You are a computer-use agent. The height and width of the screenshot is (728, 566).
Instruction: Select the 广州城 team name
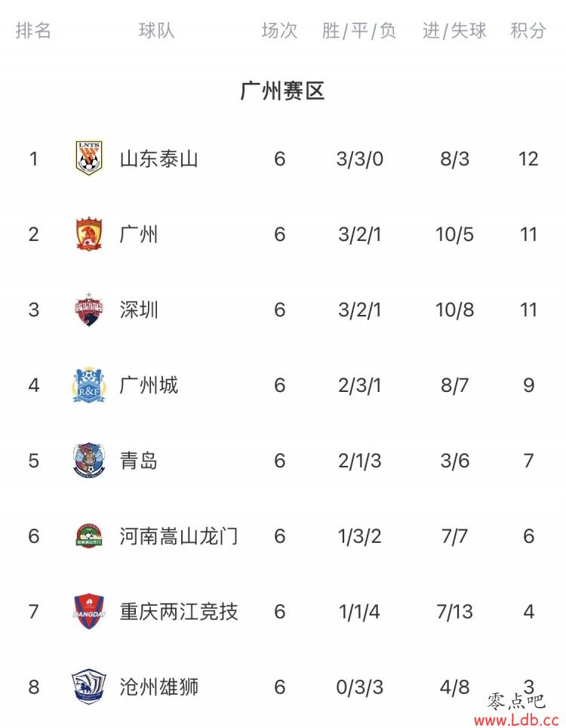149,385
